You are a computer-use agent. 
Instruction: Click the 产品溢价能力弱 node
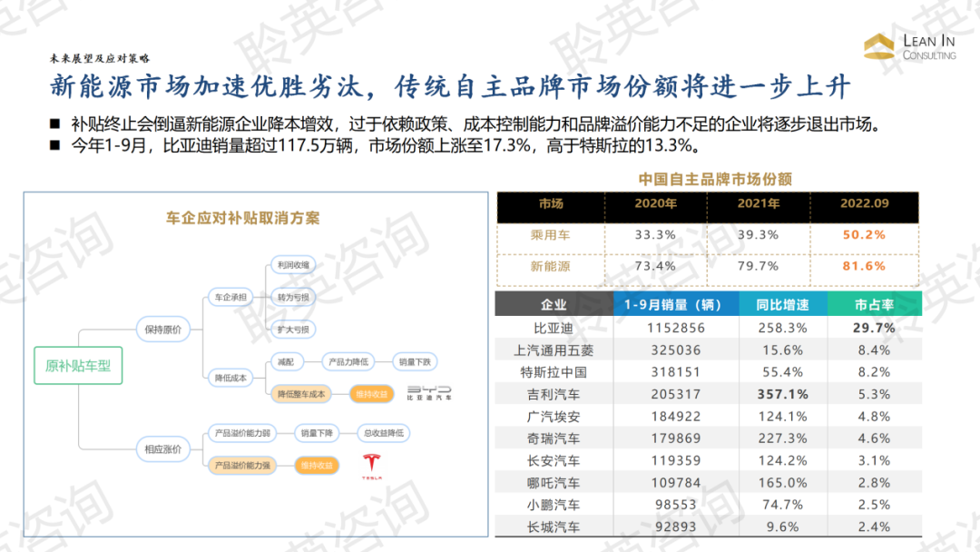242,432
